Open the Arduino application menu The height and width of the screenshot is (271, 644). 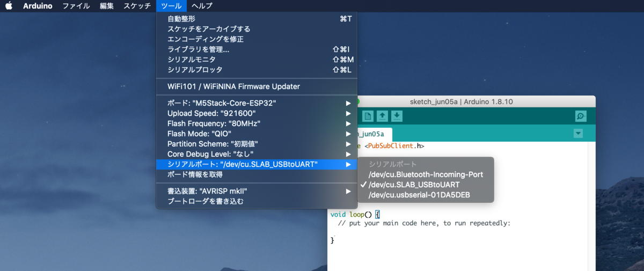pos(38,6)
